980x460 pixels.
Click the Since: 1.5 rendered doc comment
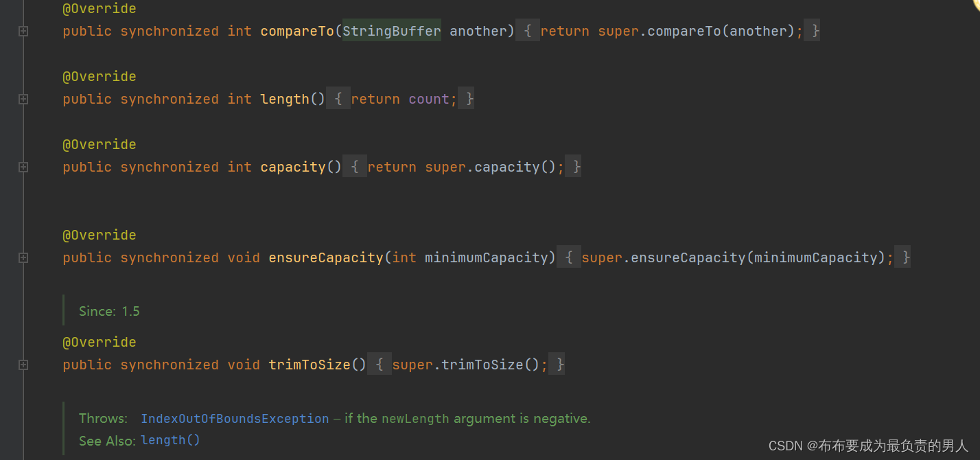coord(109,311)
